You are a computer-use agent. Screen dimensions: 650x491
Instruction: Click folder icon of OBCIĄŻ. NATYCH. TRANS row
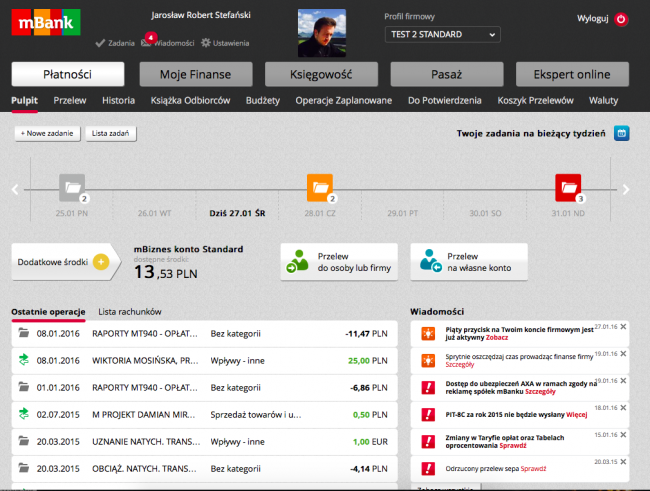click(x=24, y=468)
